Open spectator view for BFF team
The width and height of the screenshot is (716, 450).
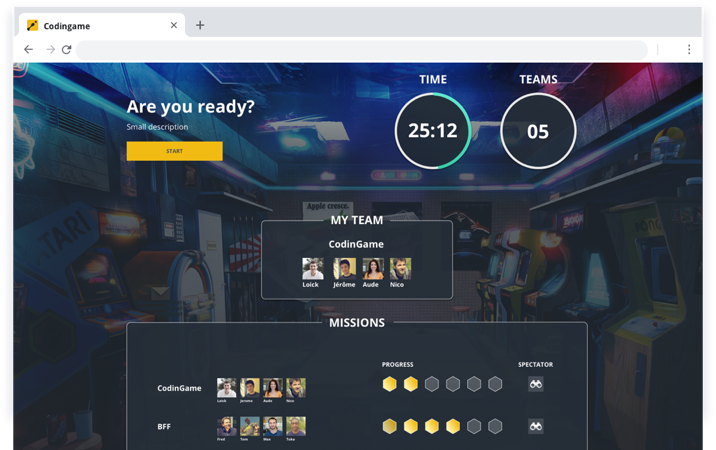coord(536,426)
